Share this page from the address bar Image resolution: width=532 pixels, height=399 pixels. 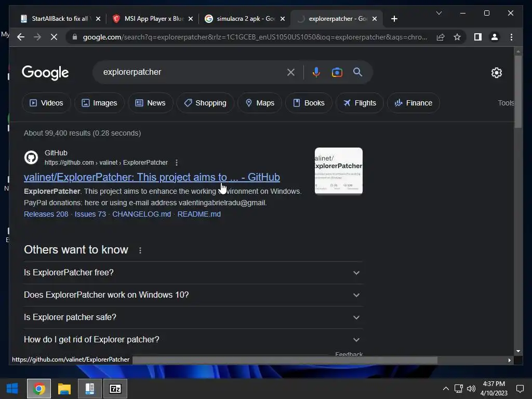point(441,37)
